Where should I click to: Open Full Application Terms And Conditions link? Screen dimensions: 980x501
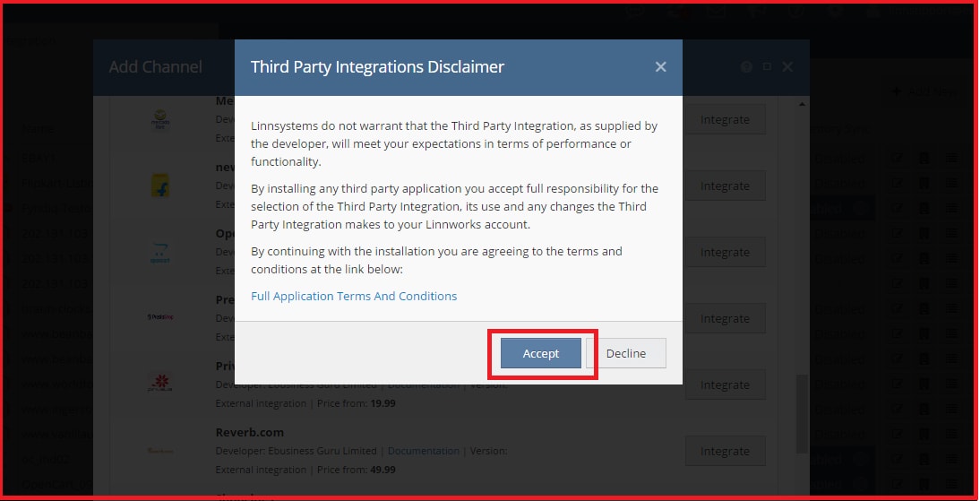pos(354,296)
